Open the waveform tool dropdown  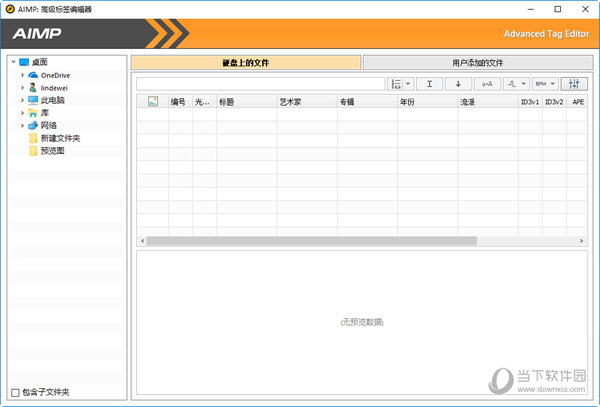click(x=516, y=84)
